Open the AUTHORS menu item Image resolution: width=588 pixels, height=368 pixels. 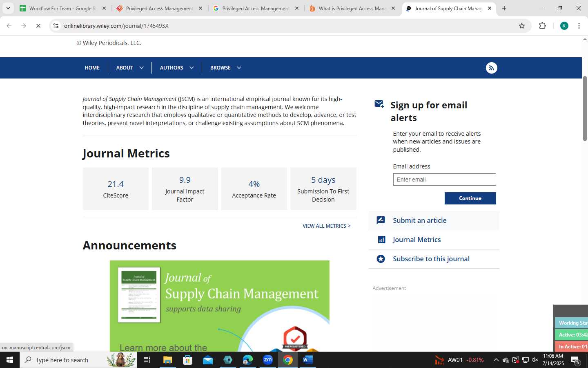coord(171,68)
